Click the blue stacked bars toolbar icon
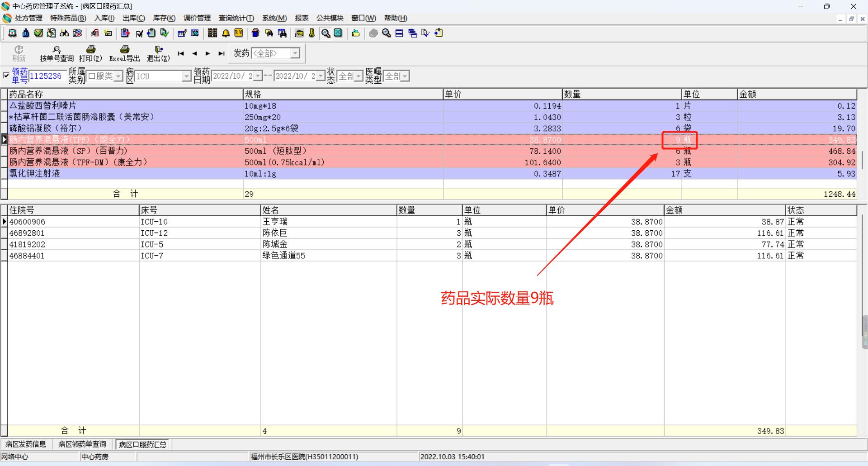Viewport: 868px width, 466px height. pos(399,33)
